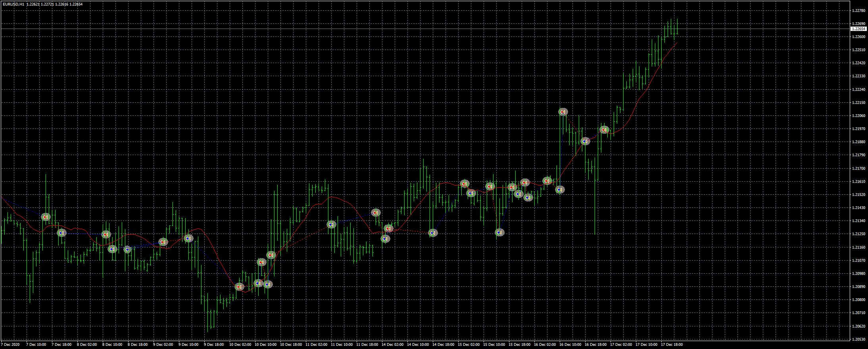This screenshot has width=868, height=349.
Task: Select the 15 Dec 18:00 time label
Action: pos(520,345)
